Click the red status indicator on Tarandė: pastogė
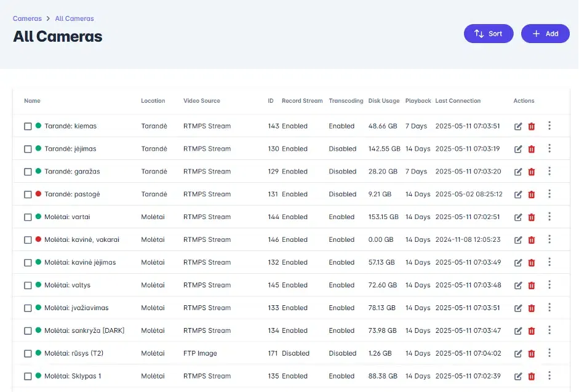The height and width of the screenshot is (392, 579). point(38,194)
